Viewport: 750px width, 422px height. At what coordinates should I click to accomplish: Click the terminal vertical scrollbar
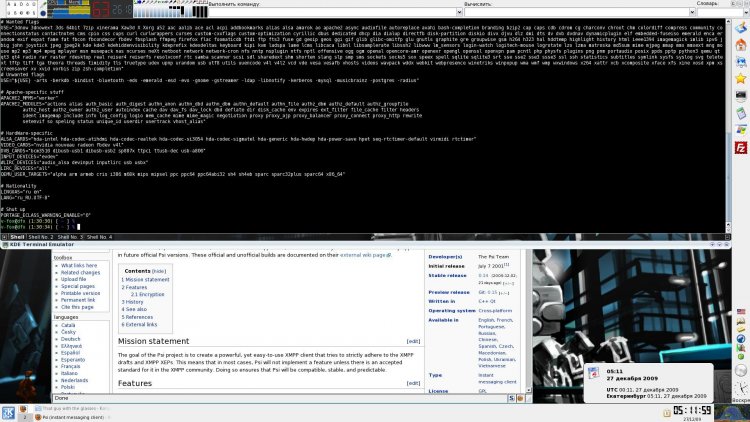coord(728,126)
